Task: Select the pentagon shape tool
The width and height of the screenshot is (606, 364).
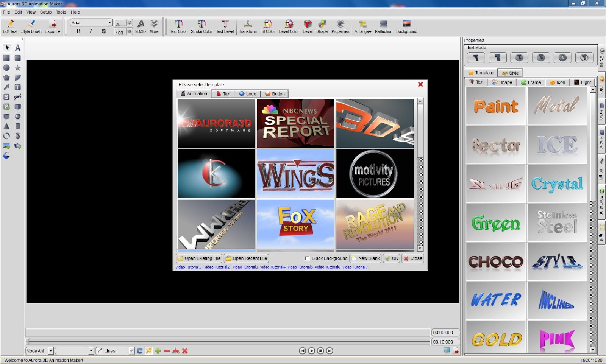Action: 7,78
